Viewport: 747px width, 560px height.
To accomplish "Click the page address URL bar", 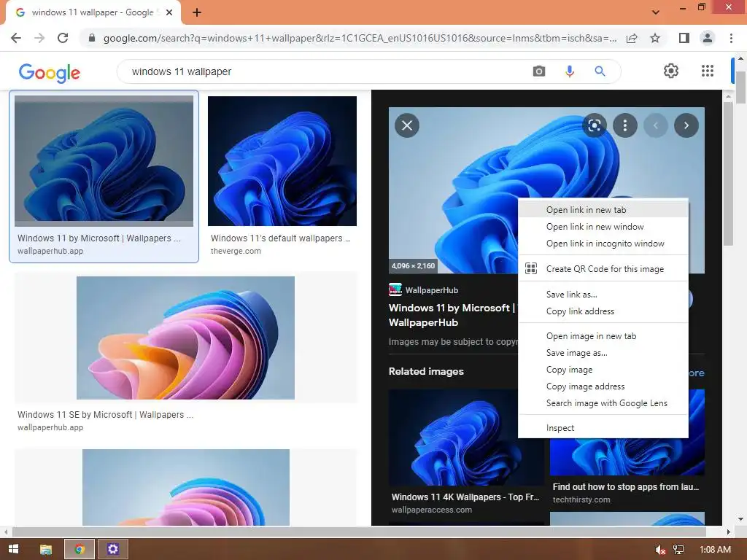I will click(360, 38).
